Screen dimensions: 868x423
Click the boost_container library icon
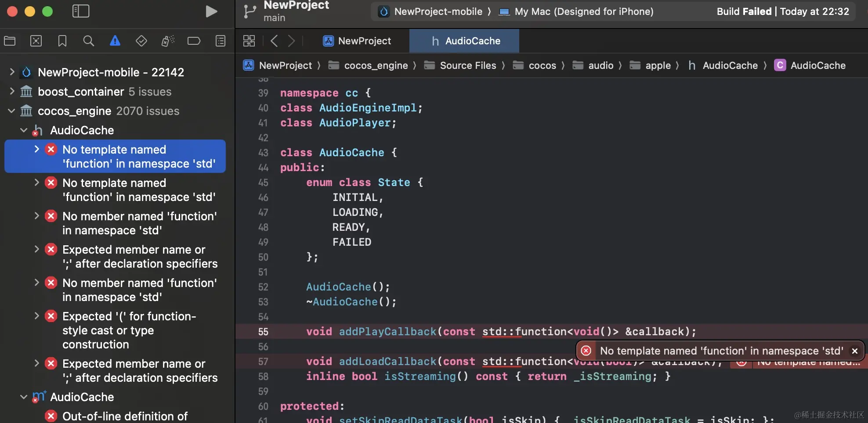tap(26, 91)
